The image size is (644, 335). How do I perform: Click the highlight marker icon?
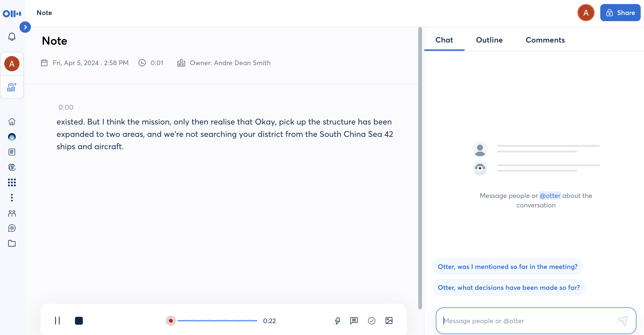(337, 321)
